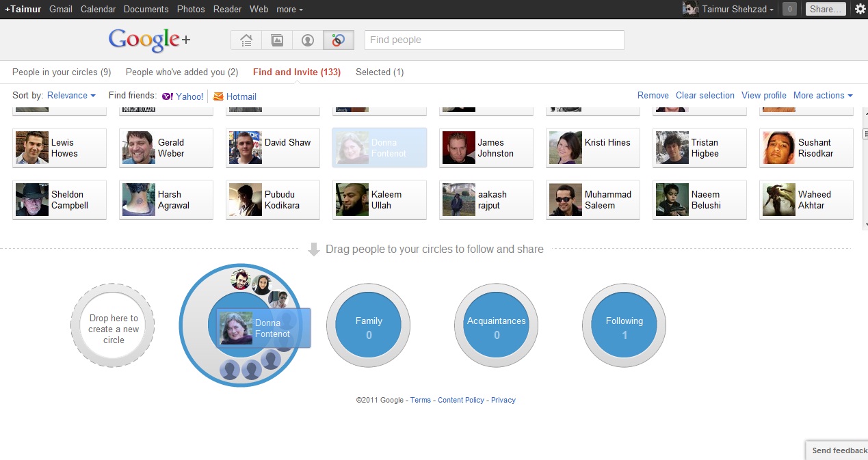Click inside the Find people search field
The height and width of the screenshot is (460, 868).
494,40
